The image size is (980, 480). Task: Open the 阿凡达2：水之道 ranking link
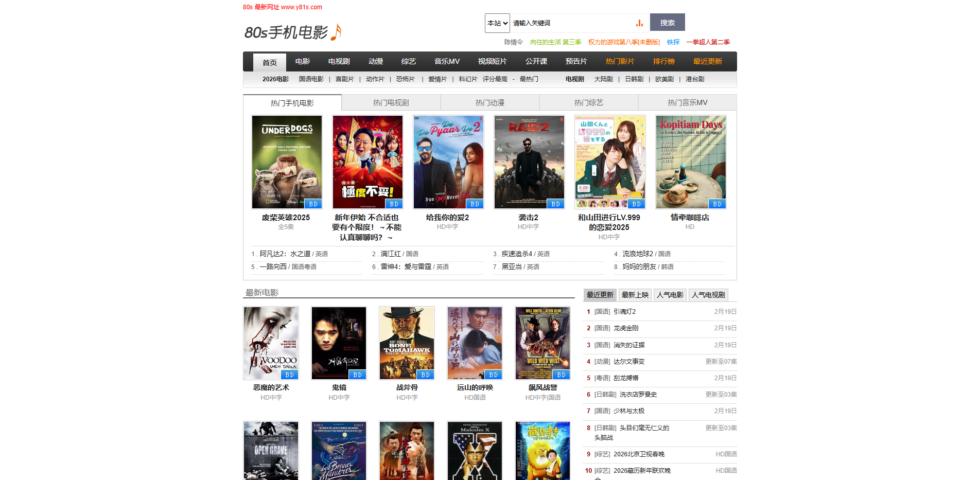[285, 254]
